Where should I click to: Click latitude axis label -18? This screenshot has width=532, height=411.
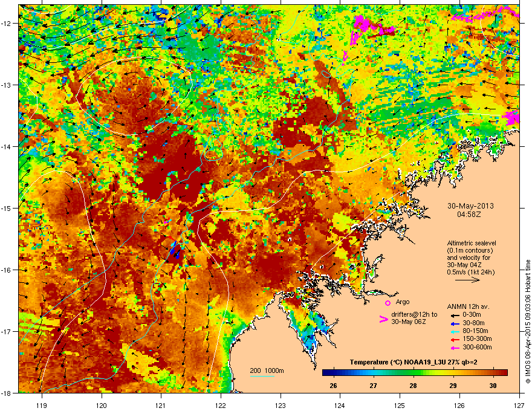click(x=6, y=393)
